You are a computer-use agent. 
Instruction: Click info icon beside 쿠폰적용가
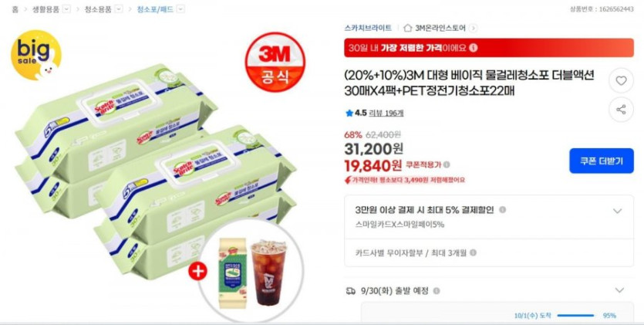[x=447, y=164]
